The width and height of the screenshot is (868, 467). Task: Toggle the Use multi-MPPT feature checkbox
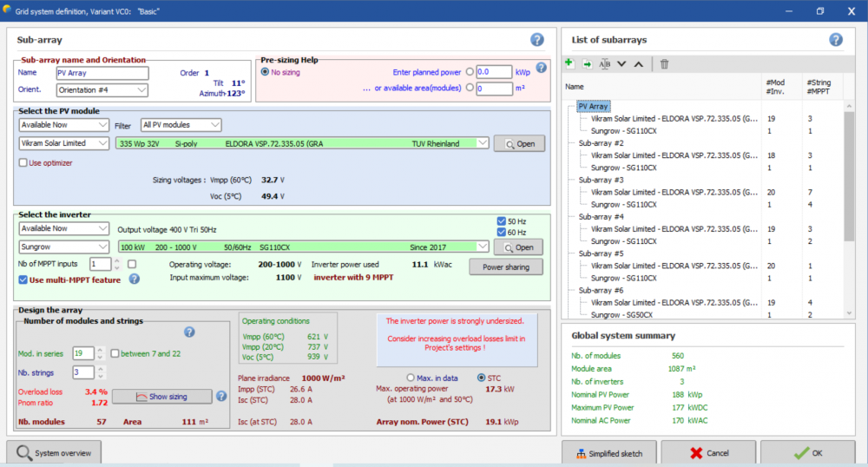click(23, 280)
